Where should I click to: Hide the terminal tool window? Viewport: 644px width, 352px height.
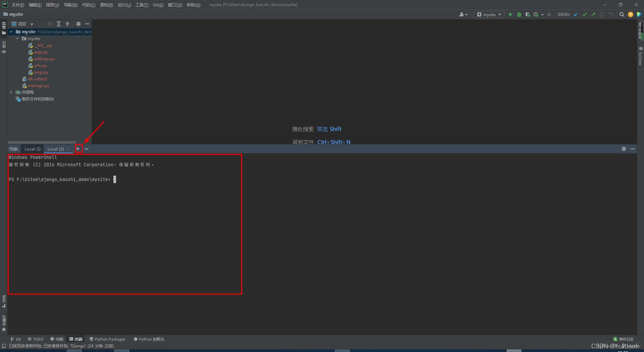pos(633,149)
